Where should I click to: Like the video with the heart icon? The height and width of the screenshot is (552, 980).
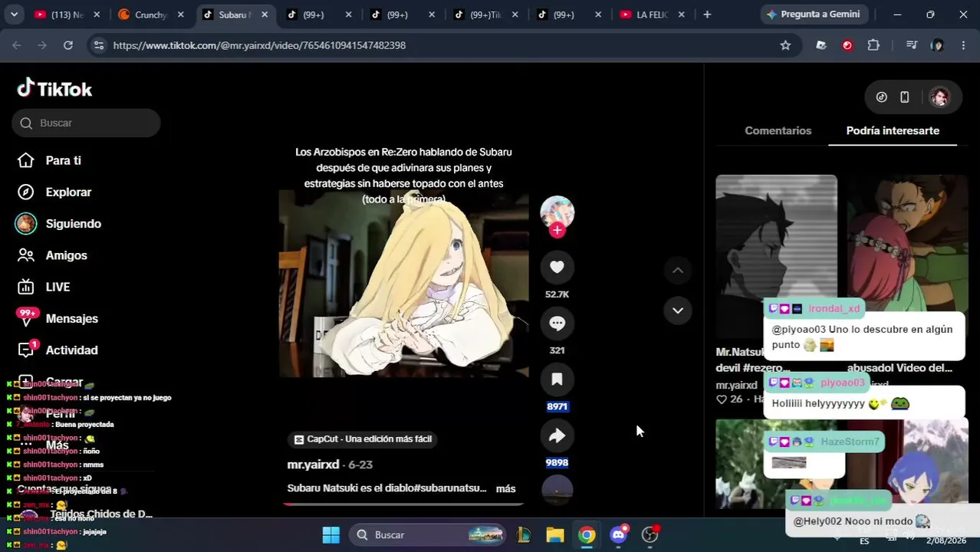557,267
